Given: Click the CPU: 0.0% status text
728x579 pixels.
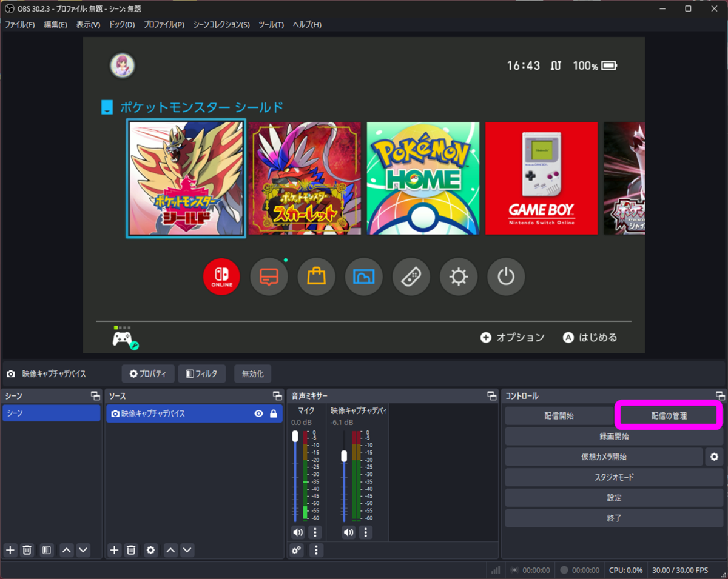Looking at the screenshot, I should pyautogui.click(x=625, y=570).
